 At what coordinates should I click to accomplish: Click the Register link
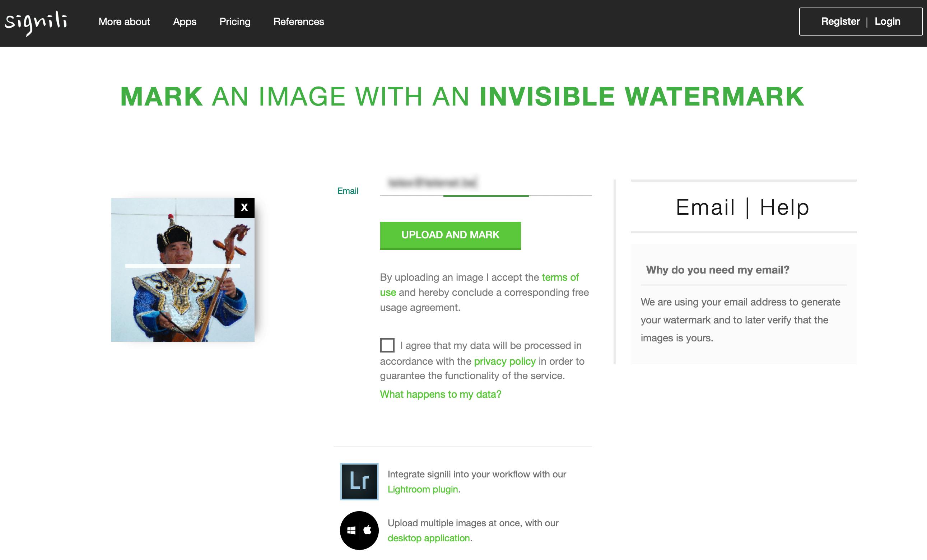pos(840,22)
